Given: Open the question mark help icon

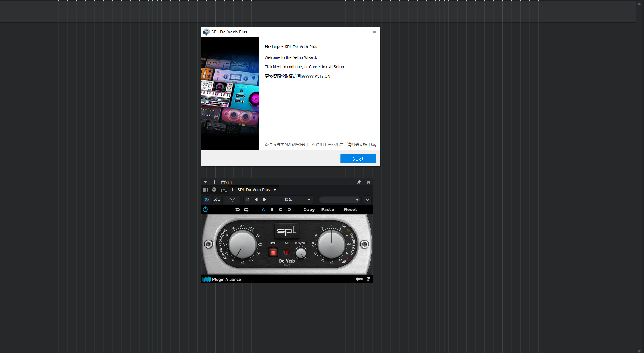Looking at the screenshot, I should (368, 279).
